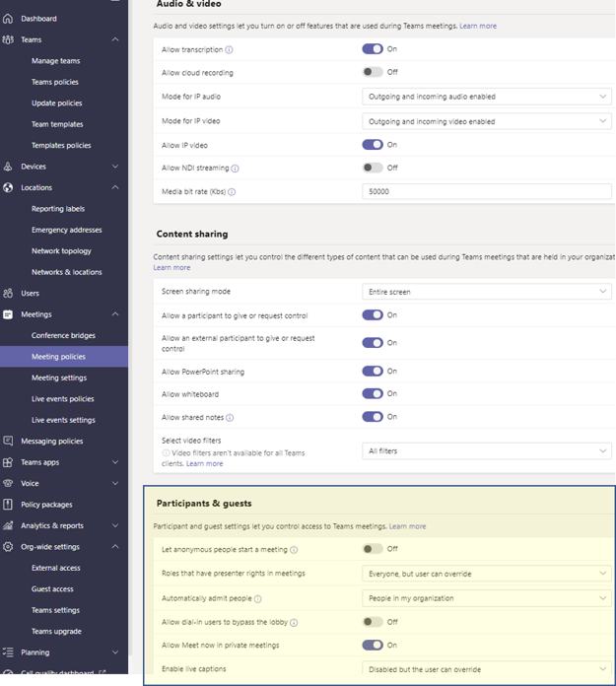Disable the Allow whiteboard toggle
This screenshot has width=616, height=686.
click(373, 393)
